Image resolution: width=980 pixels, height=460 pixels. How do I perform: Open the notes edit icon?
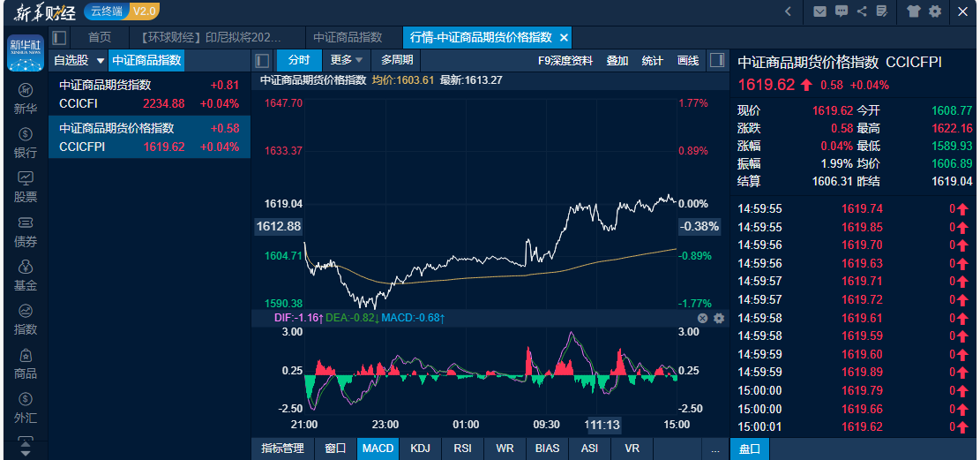click(x=880, y=11)
